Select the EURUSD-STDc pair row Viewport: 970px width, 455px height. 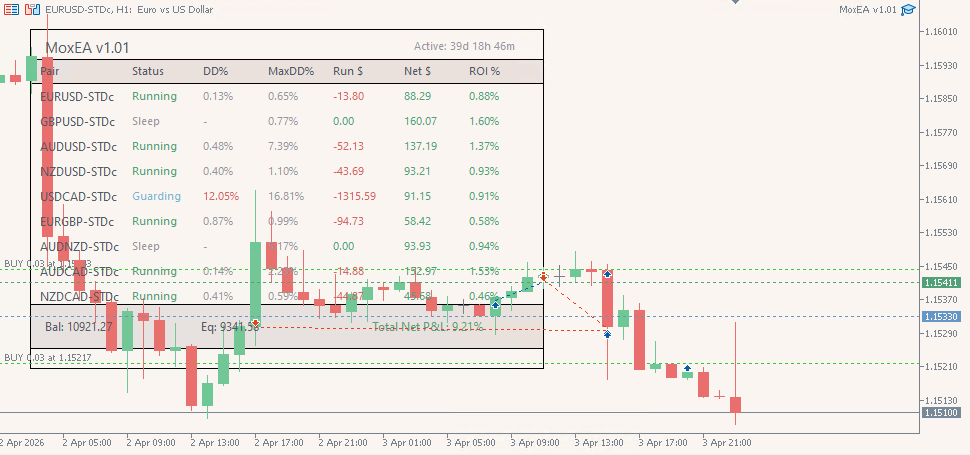tap(78, 96)
